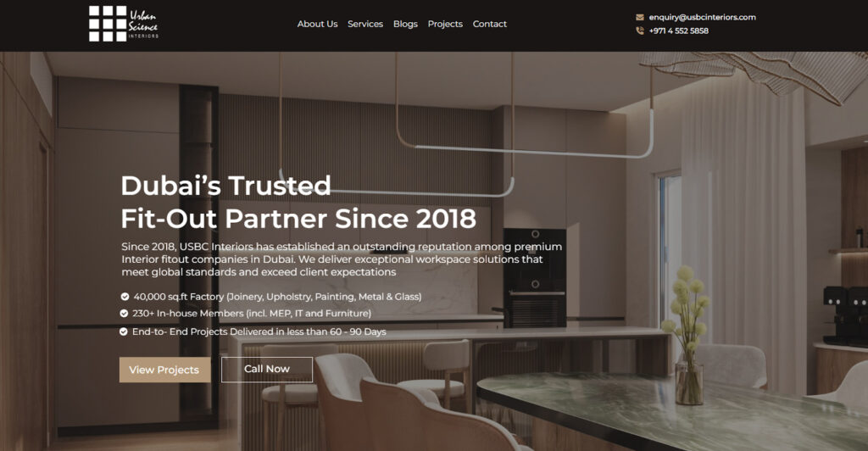Click the Urban Science Interiors logo

(x=124, y=24)
